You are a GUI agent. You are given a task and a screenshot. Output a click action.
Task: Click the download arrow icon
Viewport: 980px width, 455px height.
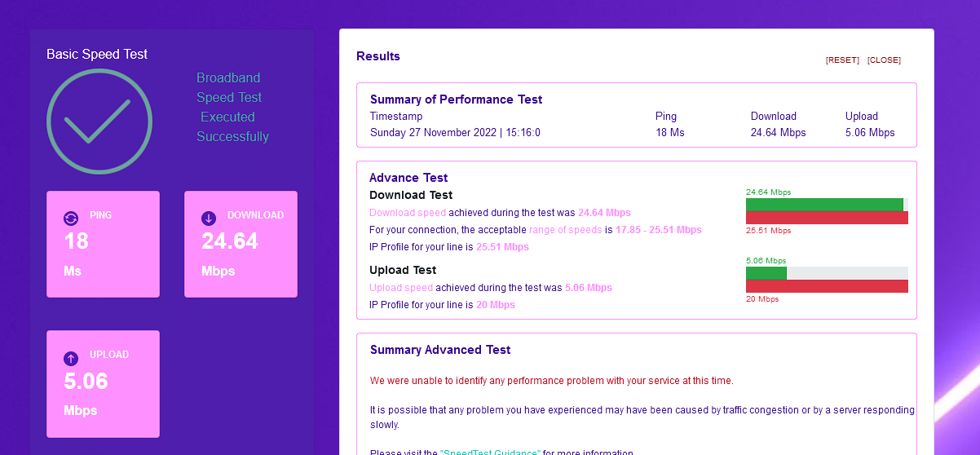coord(209,218)
